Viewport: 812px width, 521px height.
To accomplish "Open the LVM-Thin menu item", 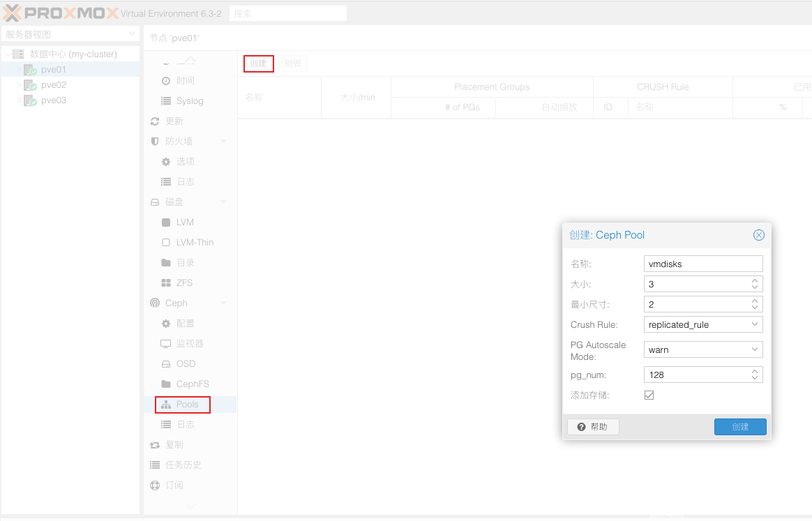I will click(190, 243).
